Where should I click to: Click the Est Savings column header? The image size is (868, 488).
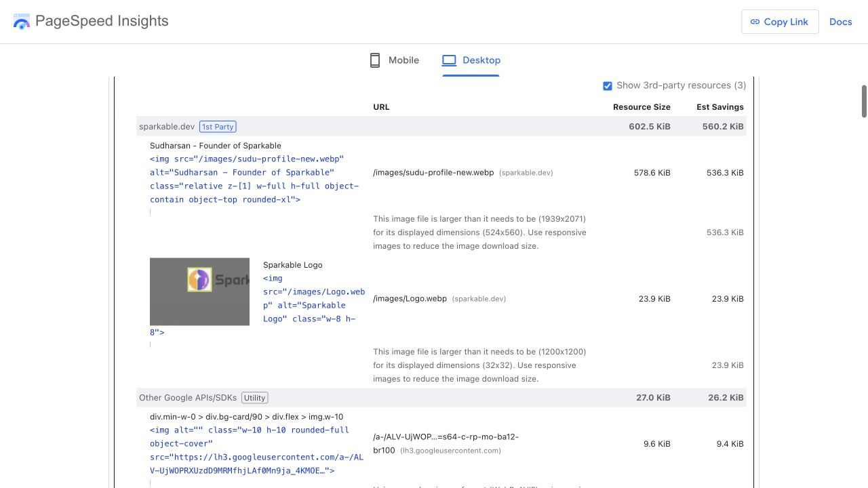click(720, 107)
